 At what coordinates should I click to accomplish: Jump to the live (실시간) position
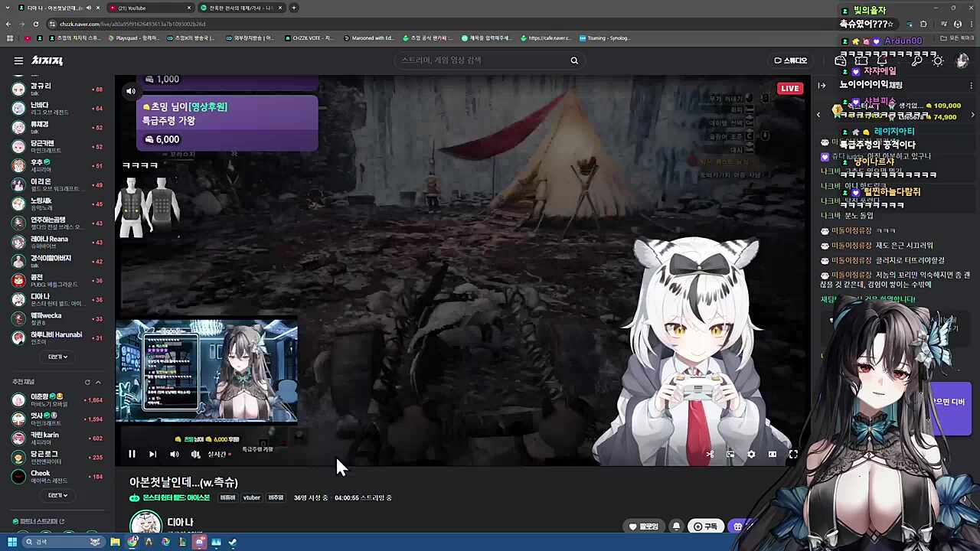click(x=218, y=454)
